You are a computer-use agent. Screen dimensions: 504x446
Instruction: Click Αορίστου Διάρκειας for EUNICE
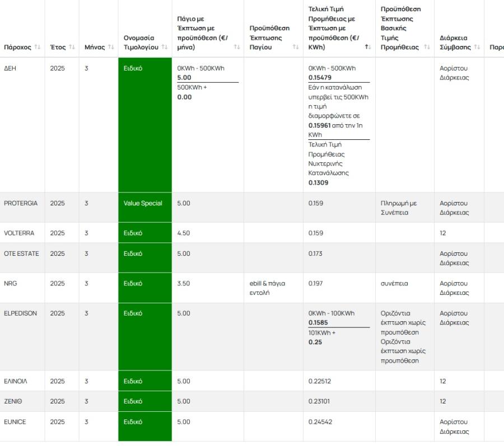click(x=454, y=426)
